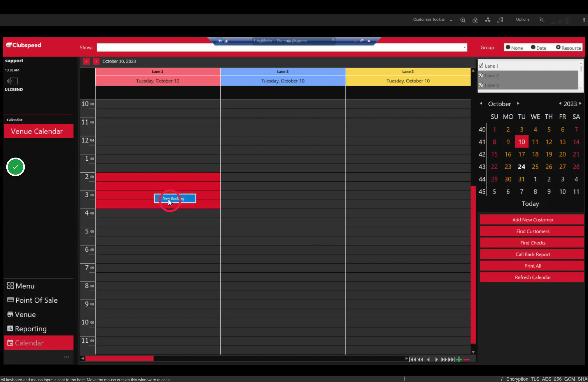588x382 pixels.
Task: Click the Reporting chart icon in sidebar
Action: (x=10, y=328)
